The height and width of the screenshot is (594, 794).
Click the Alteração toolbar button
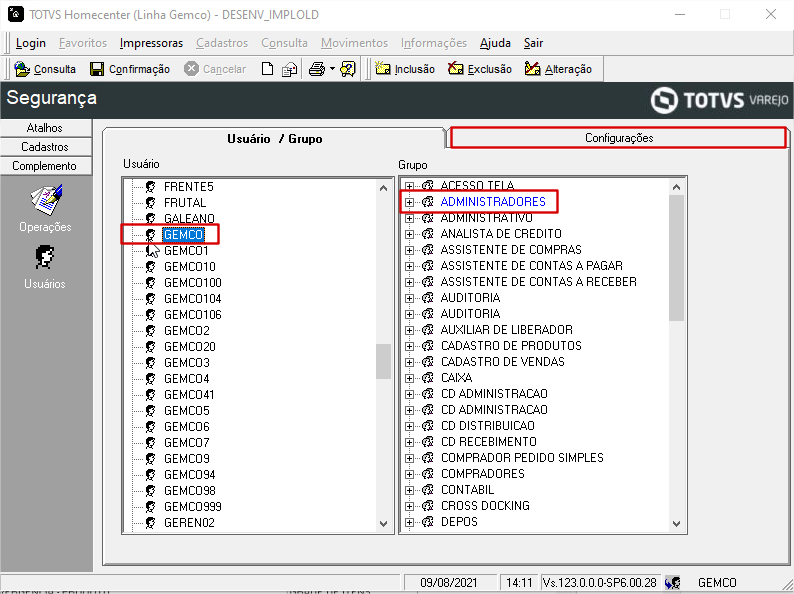[558, 69]
